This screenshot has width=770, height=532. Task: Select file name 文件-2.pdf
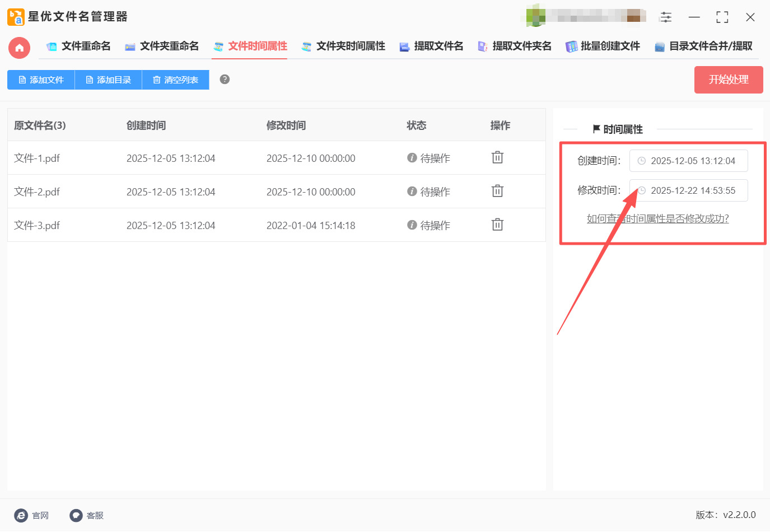pyautogui.click(x=37, y=192)
